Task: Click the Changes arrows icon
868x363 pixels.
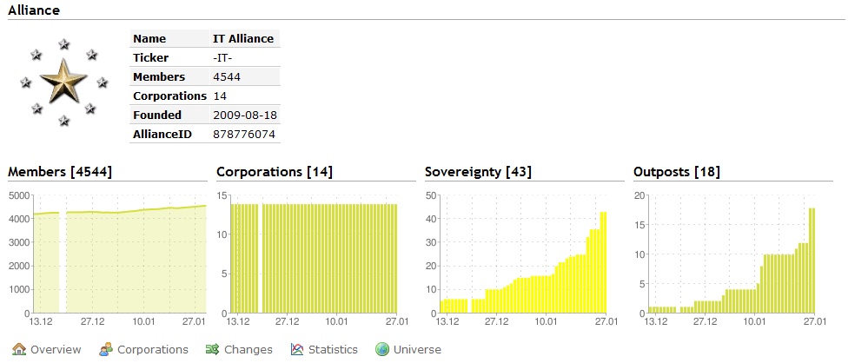Action: (x=213, y=349)
